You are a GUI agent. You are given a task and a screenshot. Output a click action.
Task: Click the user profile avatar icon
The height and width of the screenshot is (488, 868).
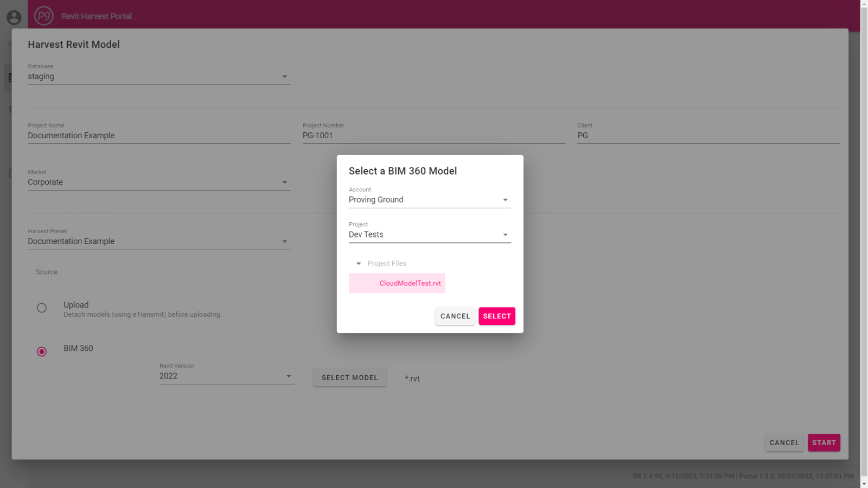[x=14, y=17]
